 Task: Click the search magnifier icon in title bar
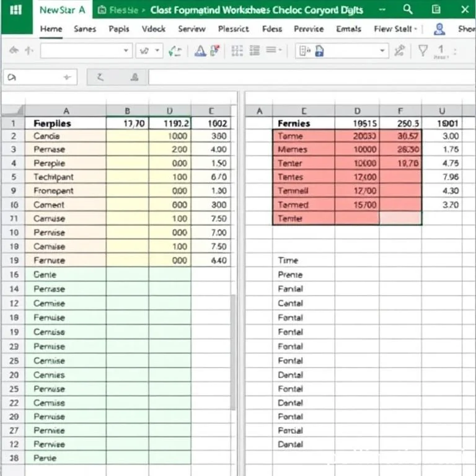407,9
